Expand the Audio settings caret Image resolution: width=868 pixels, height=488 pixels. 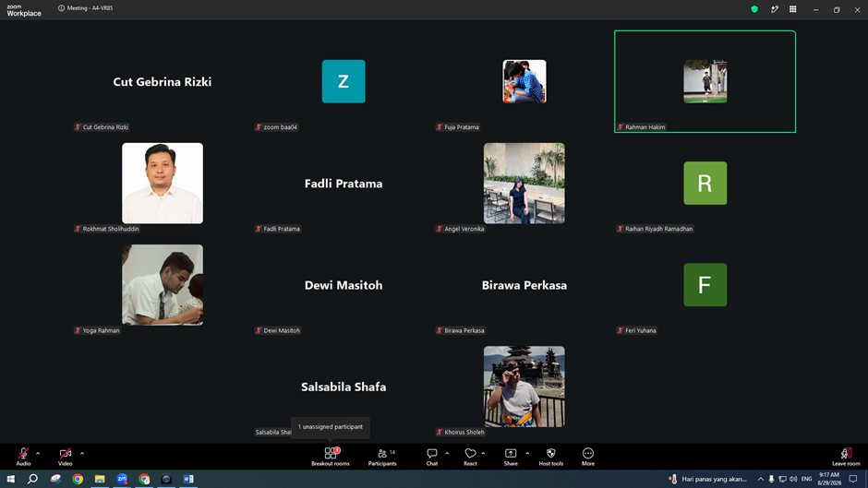click(x=38, y=453)
